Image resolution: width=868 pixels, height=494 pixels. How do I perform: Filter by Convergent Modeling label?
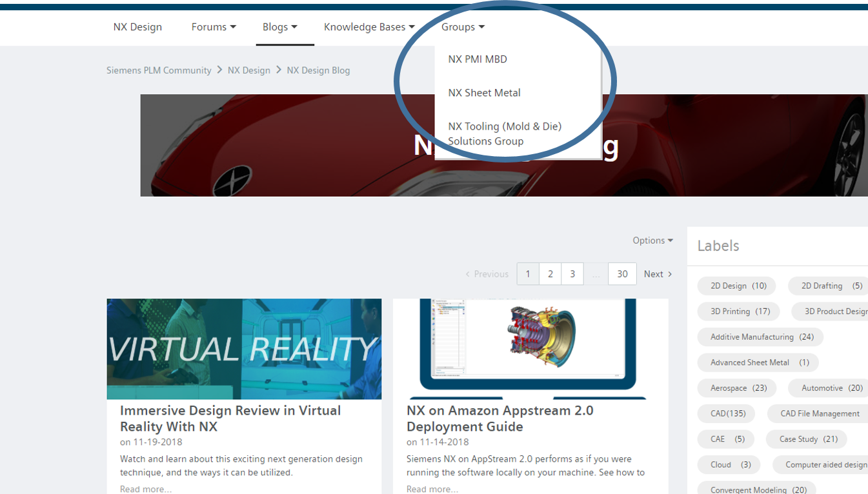757,489
